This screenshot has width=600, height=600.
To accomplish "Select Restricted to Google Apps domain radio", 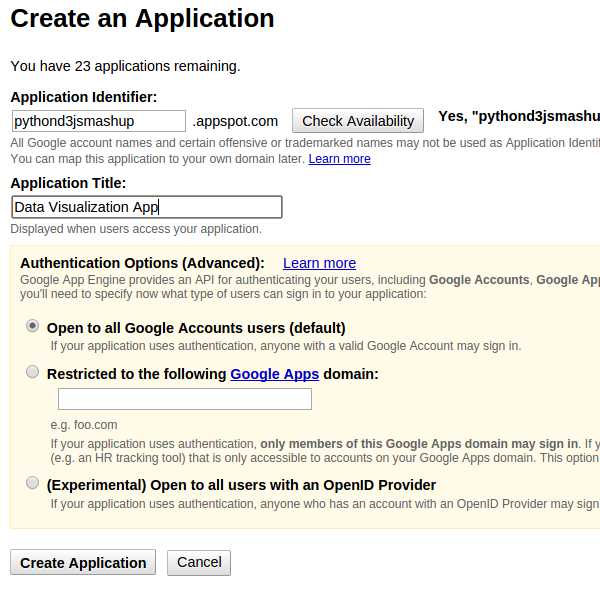I will tap(33, 372).
